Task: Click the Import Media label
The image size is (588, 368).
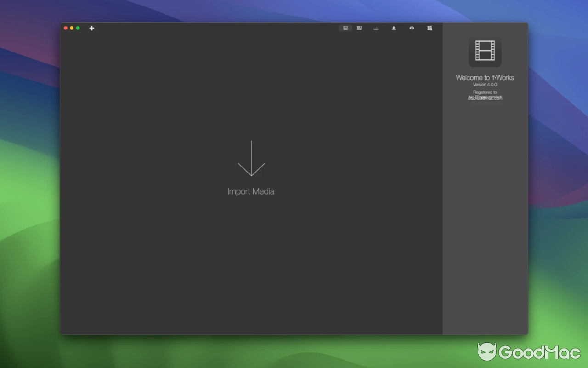Action: click(x=251, y=191)
